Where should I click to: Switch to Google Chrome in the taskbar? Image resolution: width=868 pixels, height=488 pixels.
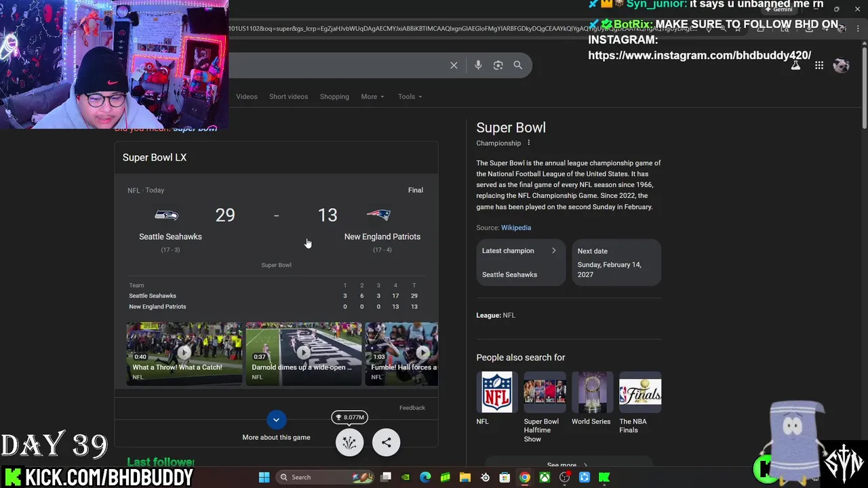tap(524, 477)
